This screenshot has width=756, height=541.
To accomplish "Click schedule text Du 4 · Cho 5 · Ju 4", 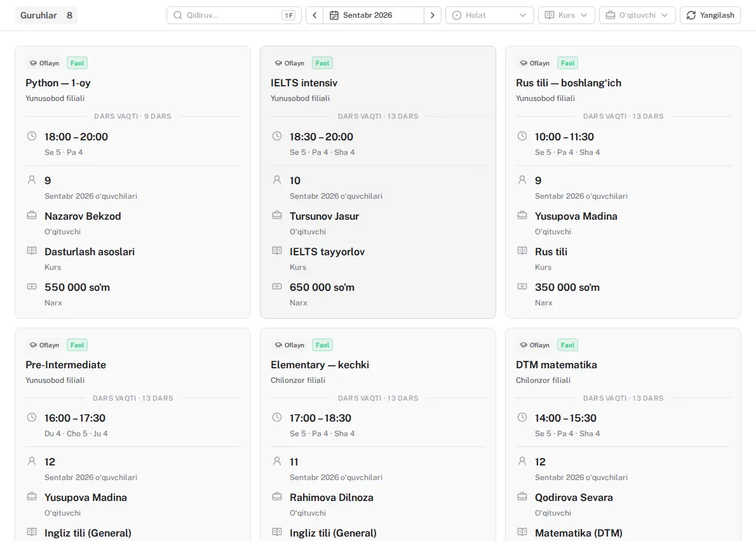I will coord(76,434).
